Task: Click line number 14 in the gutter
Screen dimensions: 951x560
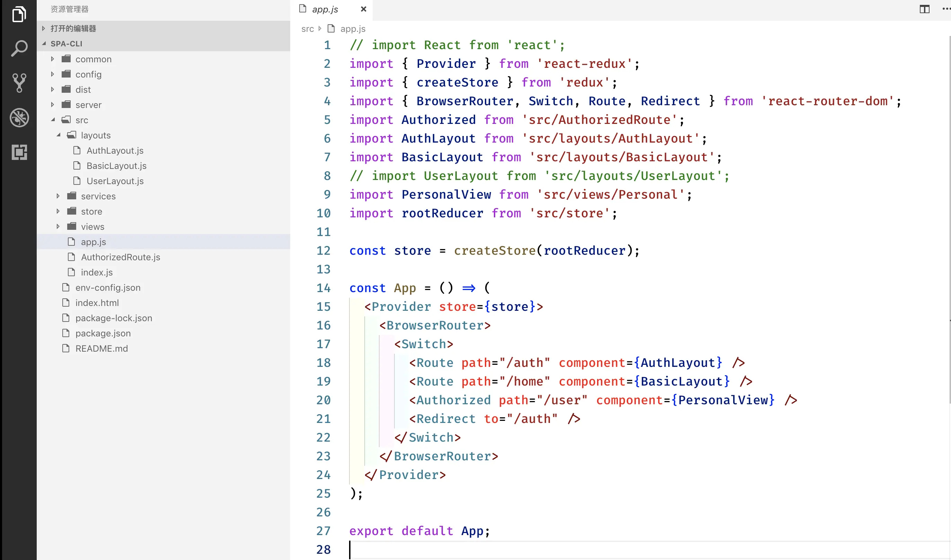Action: tap(323, 288)
